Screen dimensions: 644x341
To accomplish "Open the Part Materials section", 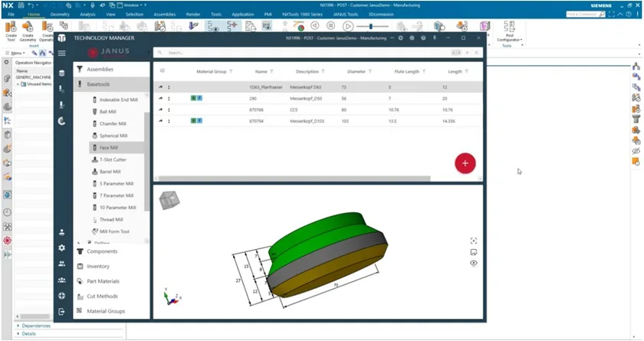I will coord(111,281).
